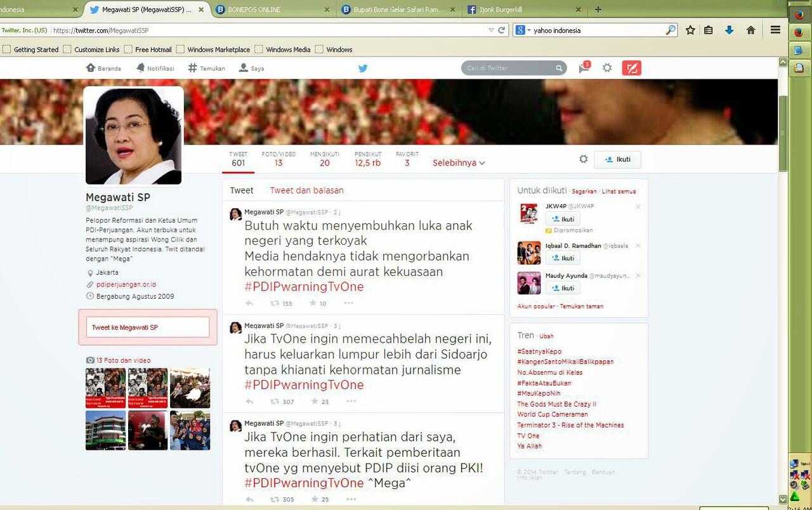Open the Akun populer link
Image resolution: width=812 pixels, height=510 pixels.
point(536,306)
